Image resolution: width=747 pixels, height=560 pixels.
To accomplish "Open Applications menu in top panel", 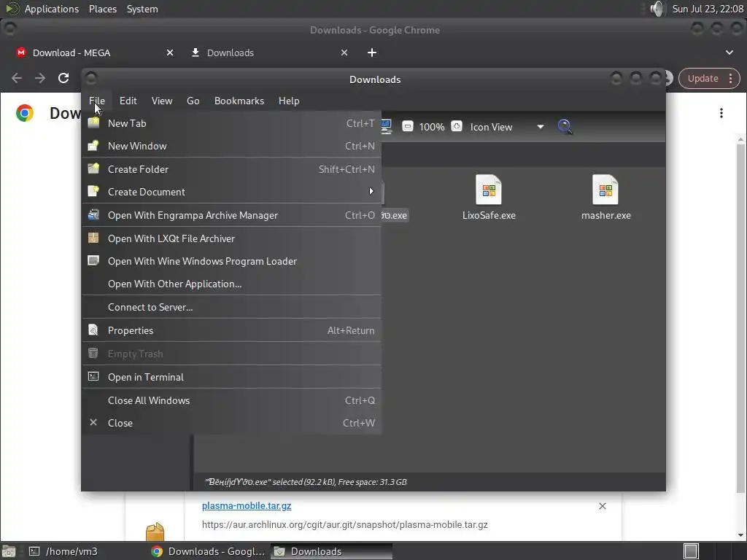I will (x=52, y=9).
